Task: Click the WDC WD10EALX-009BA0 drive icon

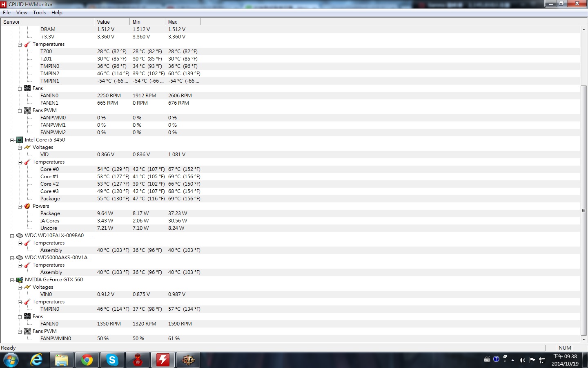Action: pos(20,236)
